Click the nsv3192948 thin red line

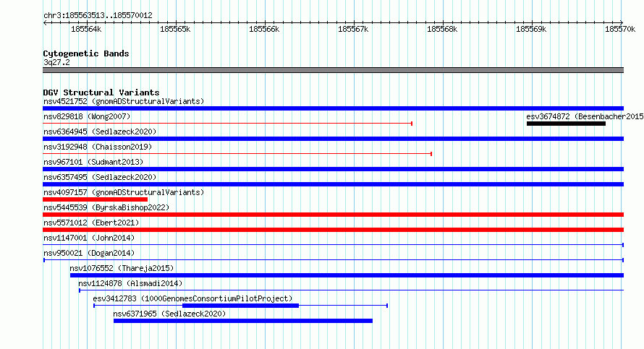[237, 154]
